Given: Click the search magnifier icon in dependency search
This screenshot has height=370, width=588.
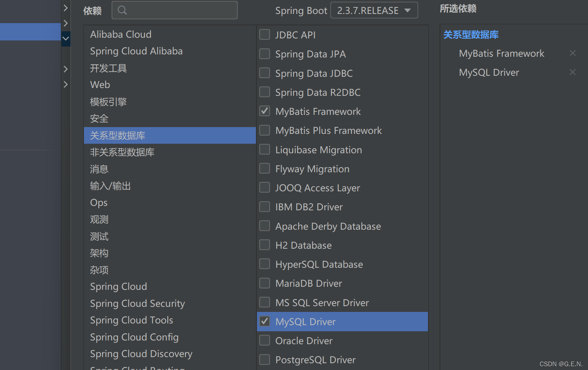Looking at the screenshot, I should pos(122,10).
